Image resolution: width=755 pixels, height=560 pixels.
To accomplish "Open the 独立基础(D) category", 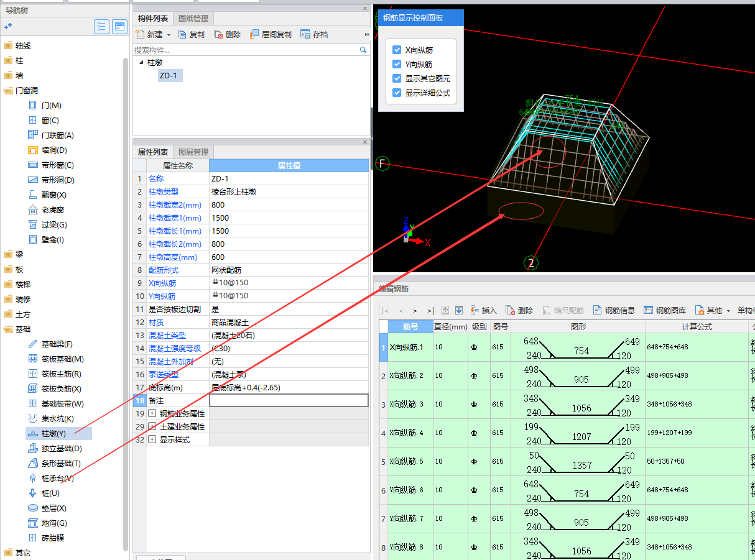I will (x=61, y=449).
